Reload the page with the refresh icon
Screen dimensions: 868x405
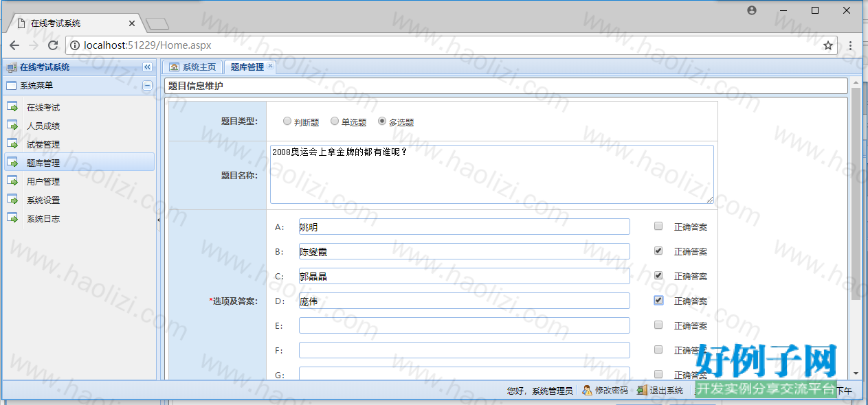53,45
